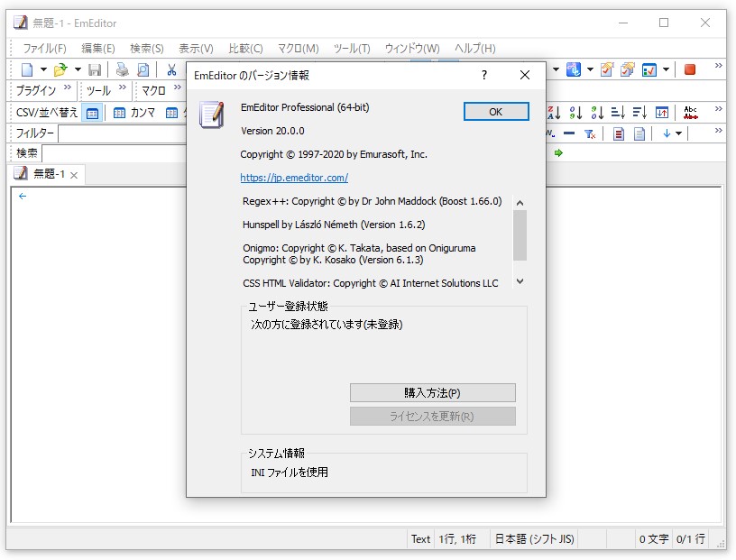Stop macro recording with red square icon
Image resolution: width=736 pixels, height=560 pixels.
tap(690, 69)
